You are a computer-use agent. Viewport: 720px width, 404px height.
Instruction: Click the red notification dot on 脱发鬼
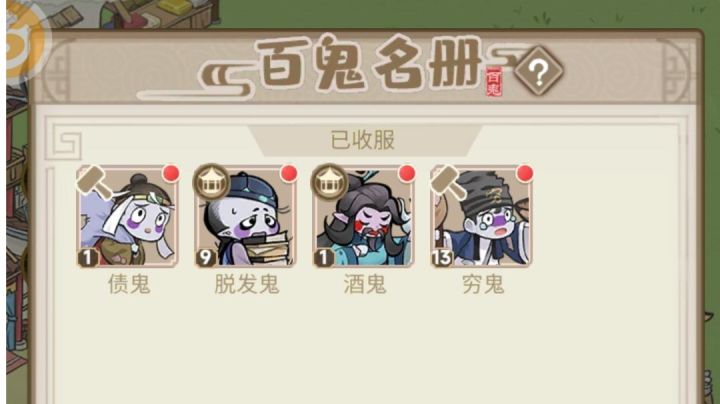coord(289,174)
